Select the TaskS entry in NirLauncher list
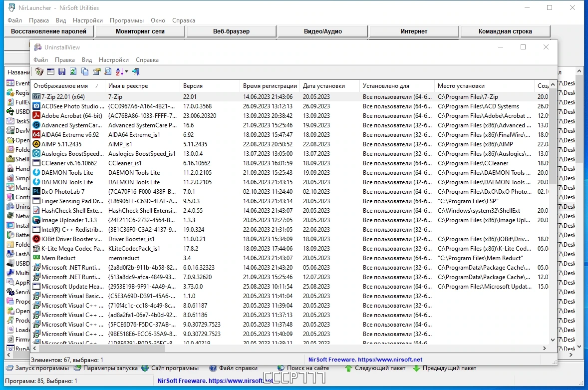 click(x=17, y=121)
